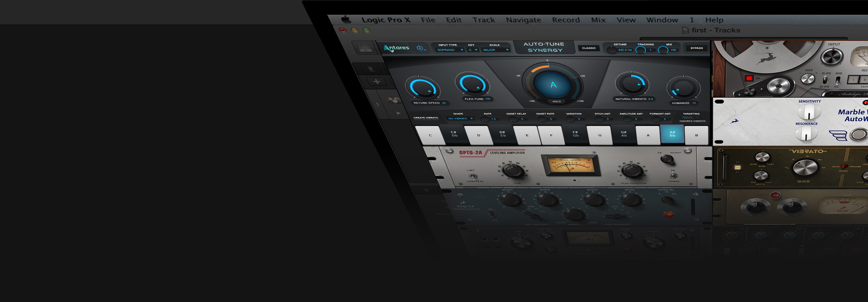The height and width of the screenshot is (302, 868).
Task: Open the Scale dropdown showing Major
Action: [496, 50]
